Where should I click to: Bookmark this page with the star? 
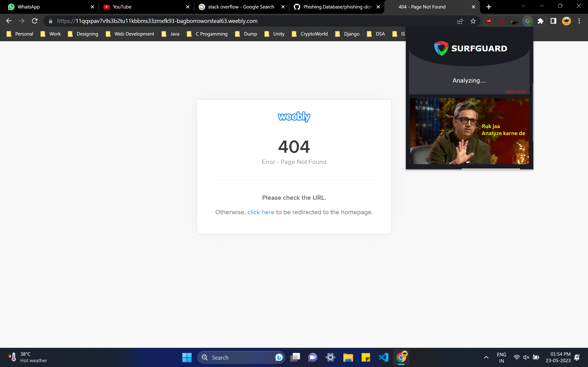(x=473, y=21)
